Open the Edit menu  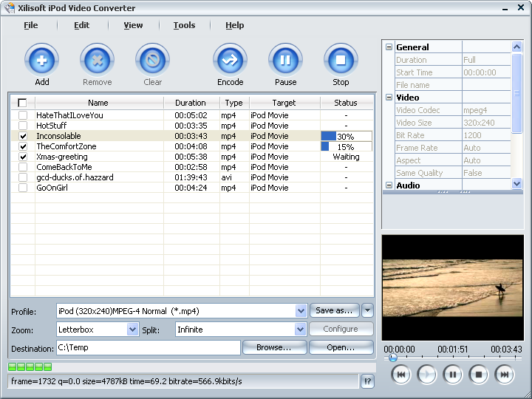82,25
